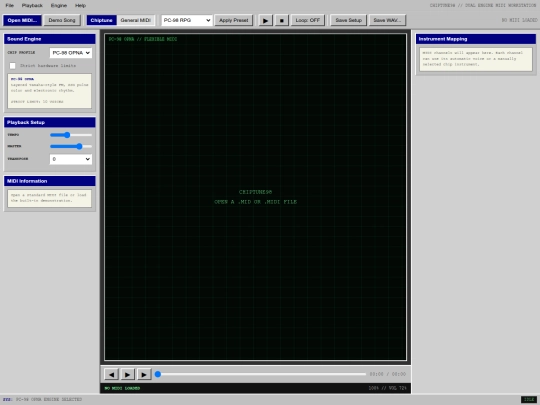Open the Help menu

(x=80, y=6)
